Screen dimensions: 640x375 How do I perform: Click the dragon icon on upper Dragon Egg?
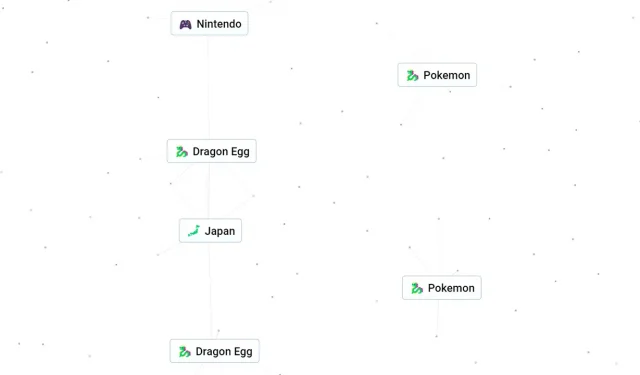coord(182,152)
